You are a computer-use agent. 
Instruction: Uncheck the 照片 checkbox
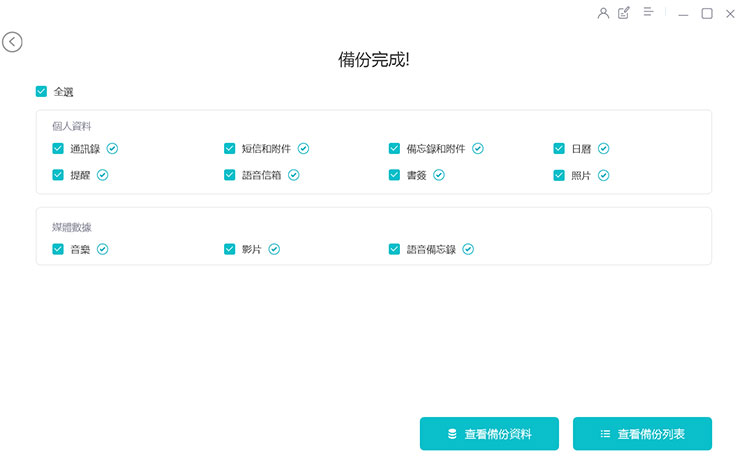click(559, 176)
